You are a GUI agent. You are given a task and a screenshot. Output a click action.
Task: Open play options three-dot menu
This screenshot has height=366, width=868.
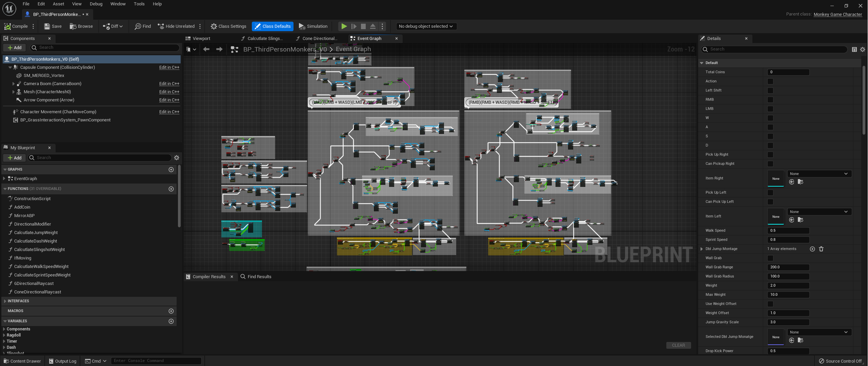(x=382, y=26)
